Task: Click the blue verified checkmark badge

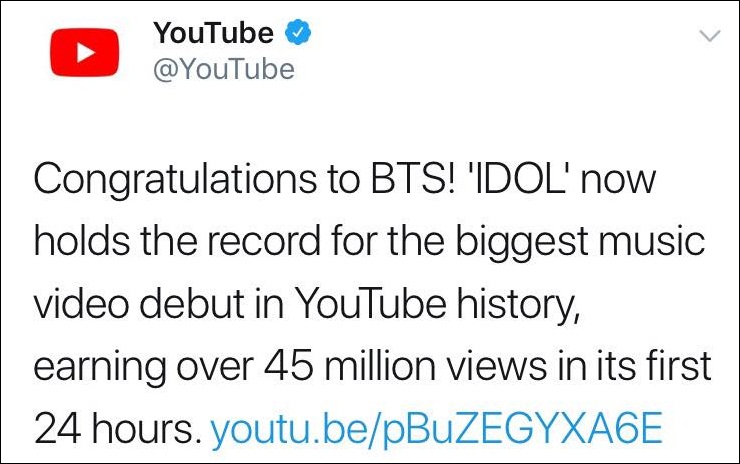Action: (x=298, y=33)
